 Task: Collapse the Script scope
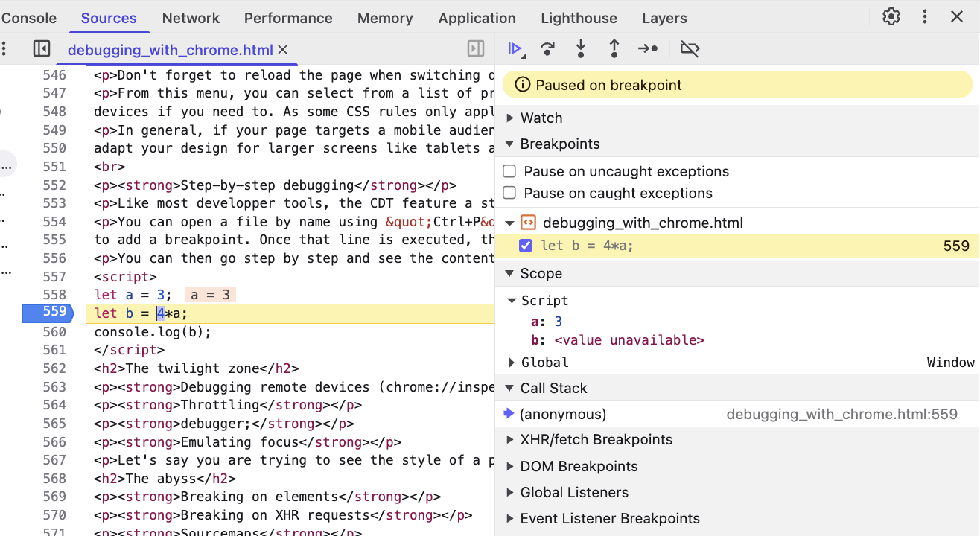[512, 301]
